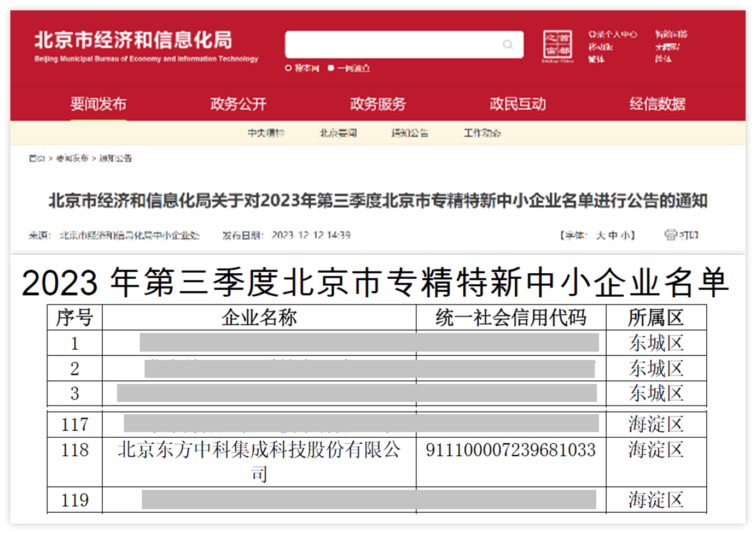Click the 首页 breadcrumb link
756x534 pixels.
(37, 159)
